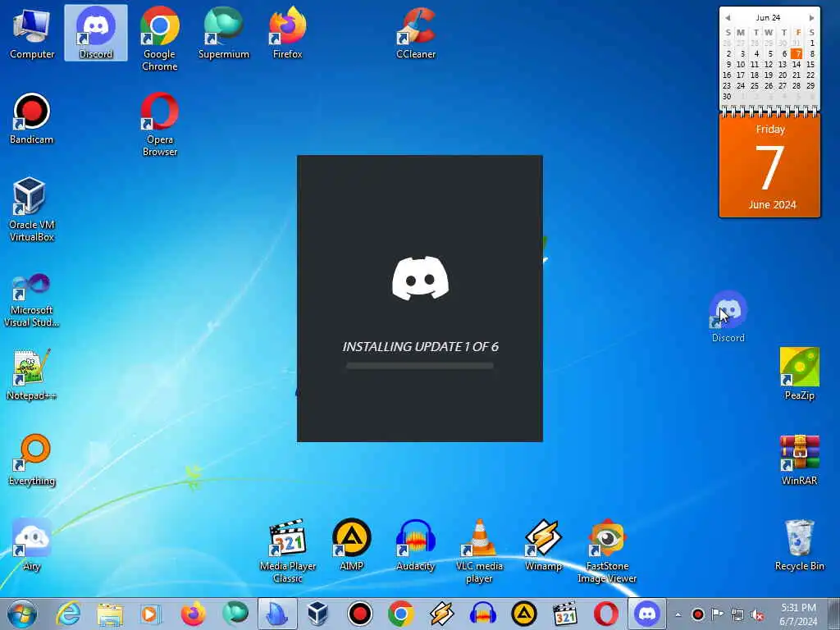Select the Audacity desktop shortcut
840x630 pixels.
(416, 545)
